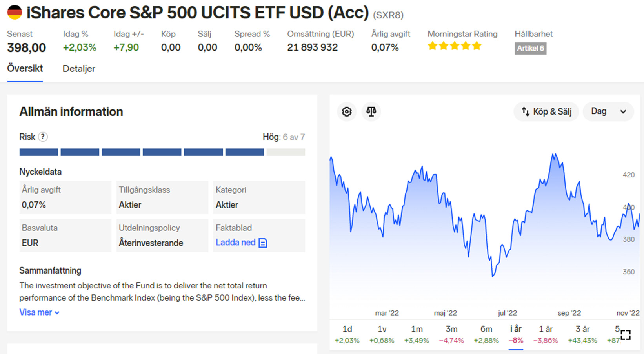Open the Dag interval dropdown
The height and width of the screenshot is (354, 644).
pos(608,112)
